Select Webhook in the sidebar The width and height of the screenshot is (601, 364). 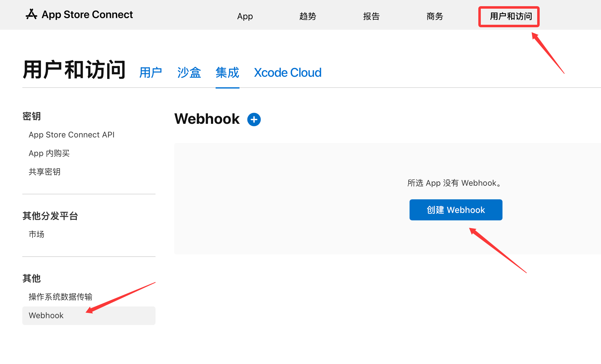coord(89,315)
